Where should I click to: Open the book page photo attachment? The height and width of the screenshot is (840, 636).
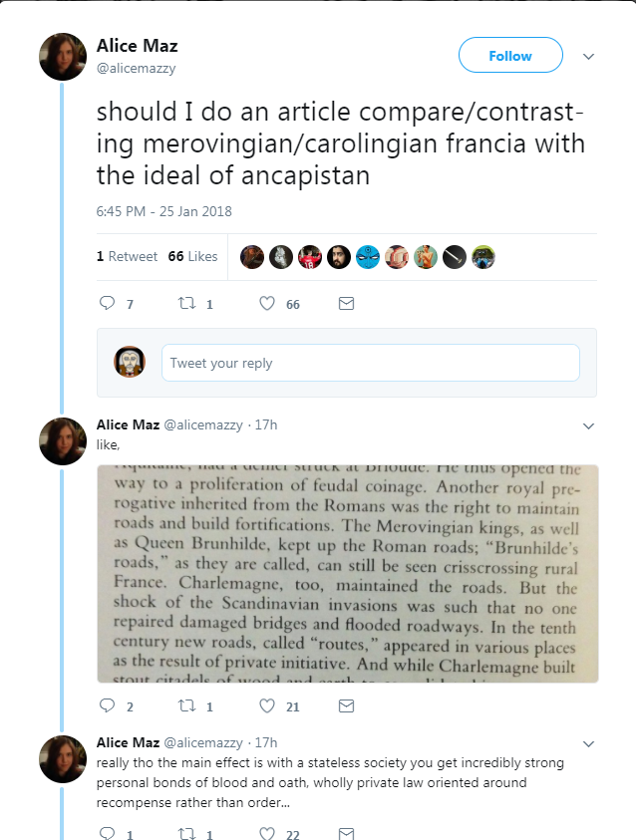[347, 573]
